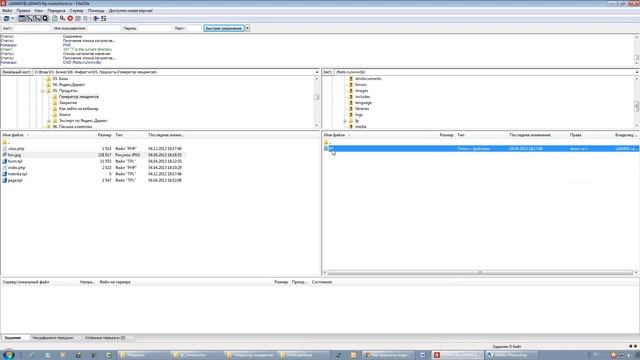Screen dimensions: 640x360
Task: Focus the Порт field
Action: pyautogui.click(x=194, y=28)
